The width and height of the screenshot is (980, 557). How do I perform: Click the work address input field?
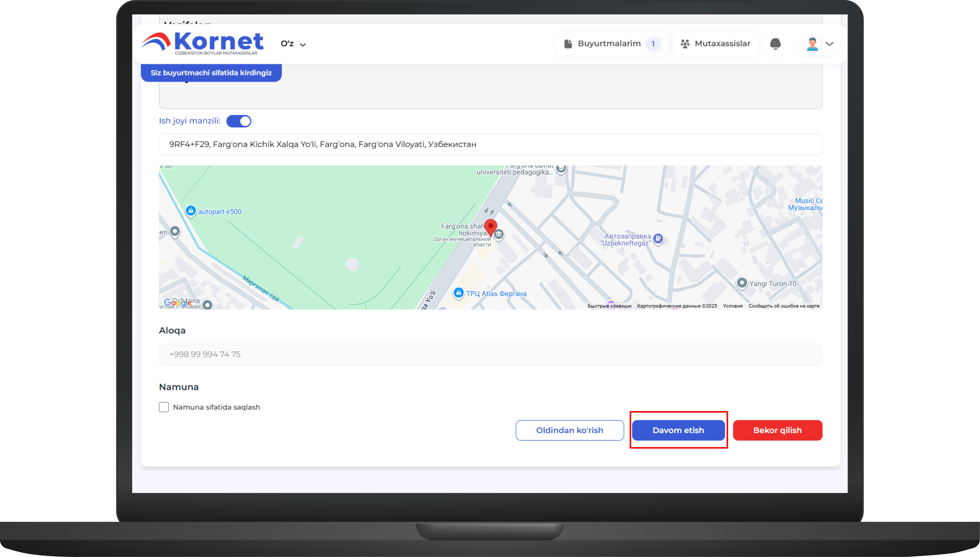[x=490, y=144]
